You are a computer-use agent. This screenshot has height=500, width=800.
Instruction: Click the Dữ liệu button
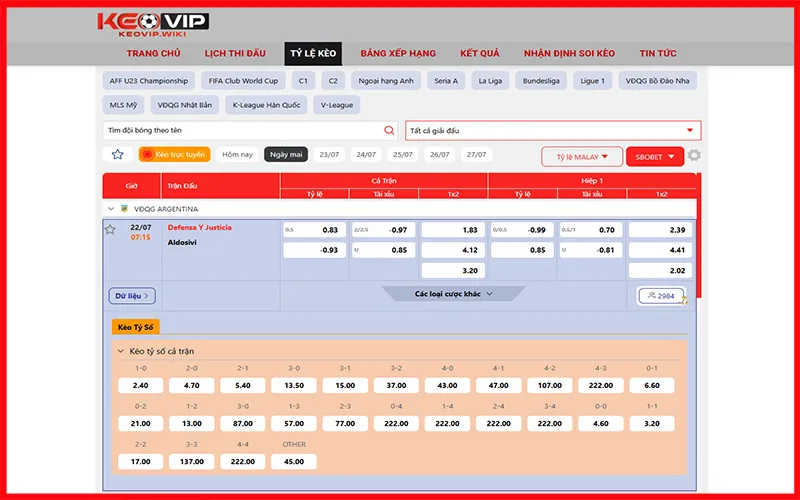tap(132, 296)
